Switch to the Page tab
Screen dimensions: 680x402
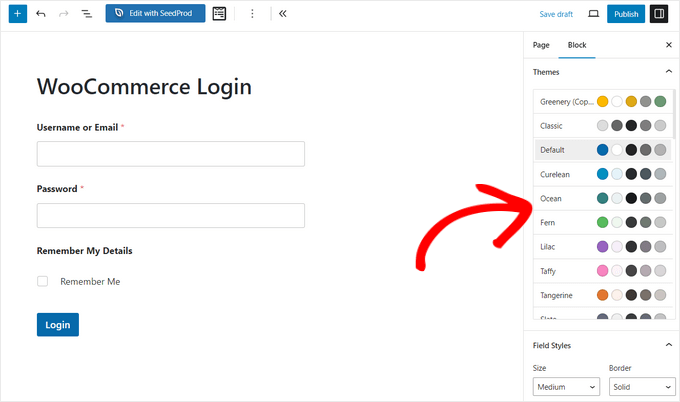(541, 45)
